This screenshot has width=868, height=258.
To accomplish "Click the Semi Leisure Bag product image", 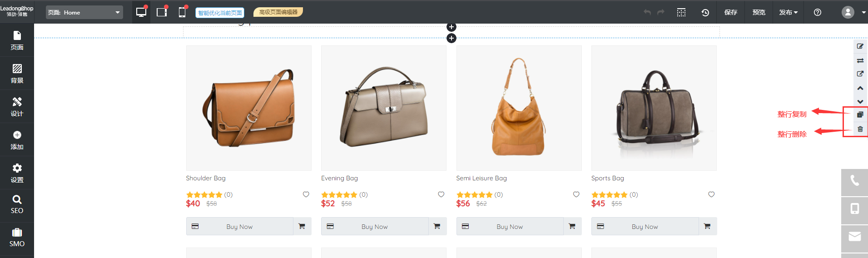I will (519, 108).
